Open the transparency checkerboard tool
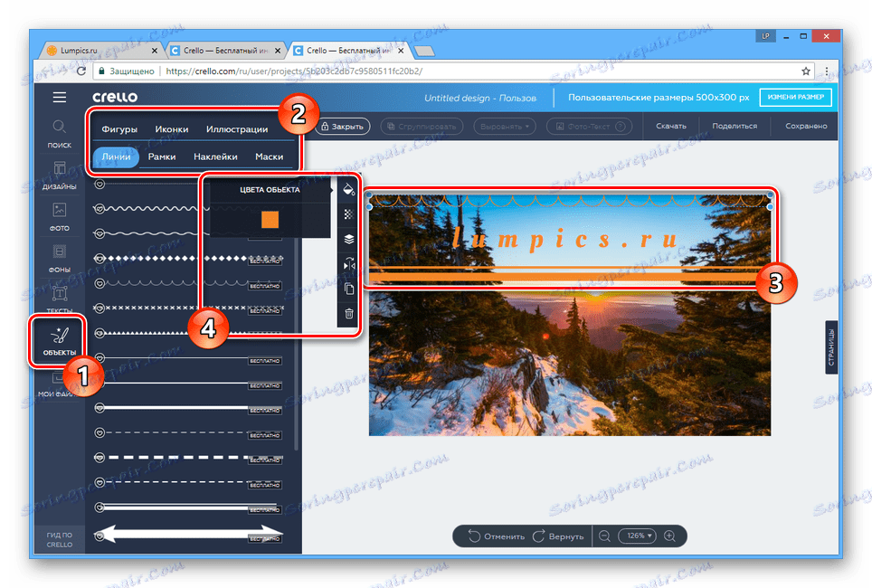The image size is (872, 588). coord(348,214)
